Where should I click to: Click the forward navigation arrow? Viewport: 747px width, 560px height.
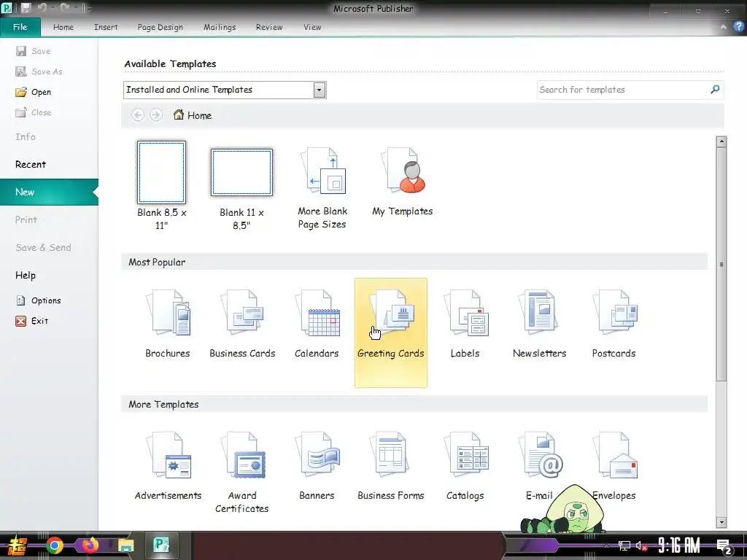pos(156,115)
